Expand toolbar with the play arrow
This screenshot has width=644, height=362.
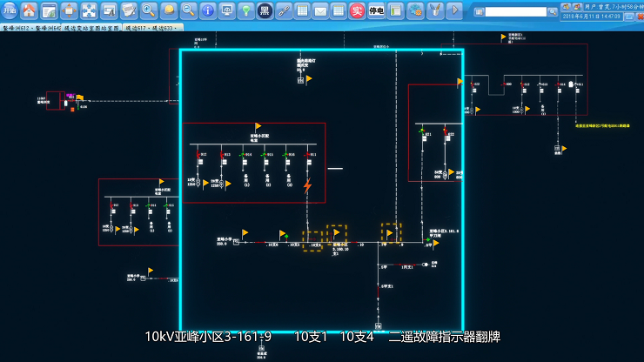point(454,10)
